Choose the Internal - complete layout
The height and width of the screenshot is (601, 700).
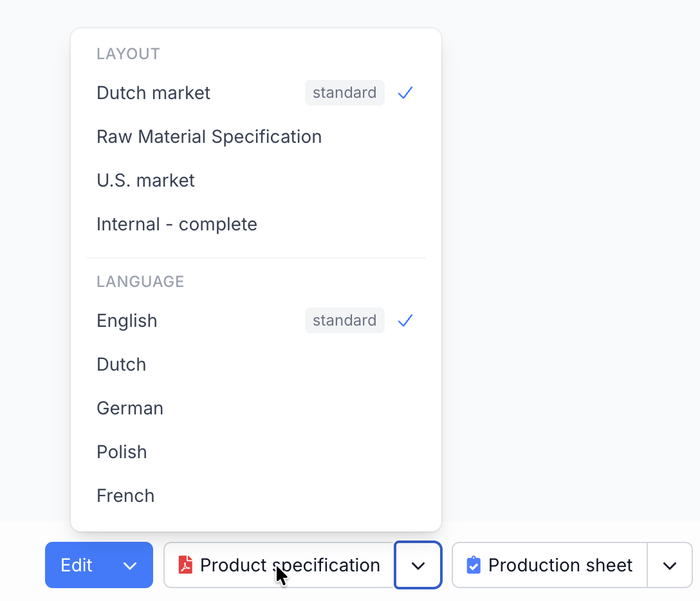click(x=176, y=224)
